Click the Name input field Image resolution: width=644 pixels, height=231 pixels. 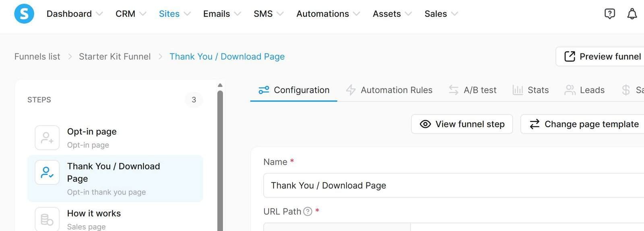(x=454, y=186)
